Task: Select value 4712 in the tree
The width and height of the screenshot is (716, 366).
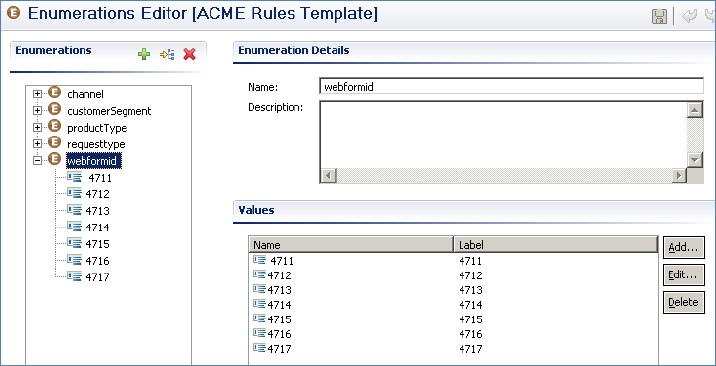Action: click(x=97, y=194)
